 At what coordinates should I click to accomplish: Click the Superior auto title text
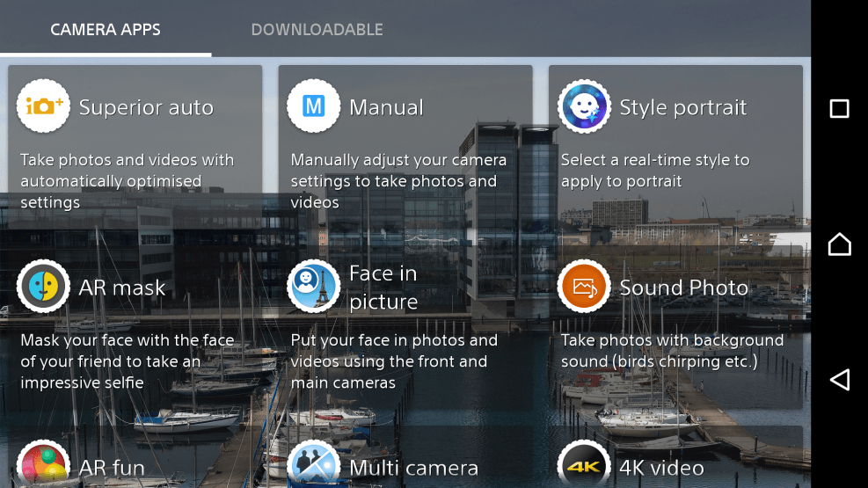pyautogui.click(x=146, y=108)
